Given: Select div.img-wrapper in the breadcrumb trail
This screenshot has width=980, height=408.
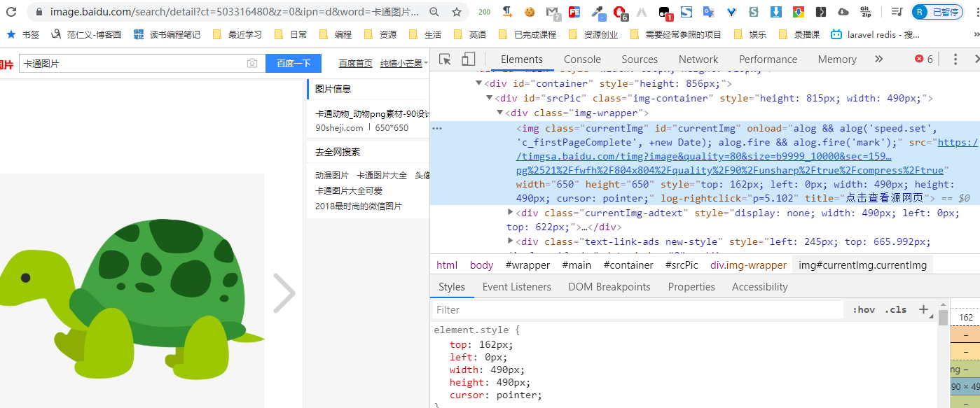Looking at the screenshot, I should pos(748,265).
